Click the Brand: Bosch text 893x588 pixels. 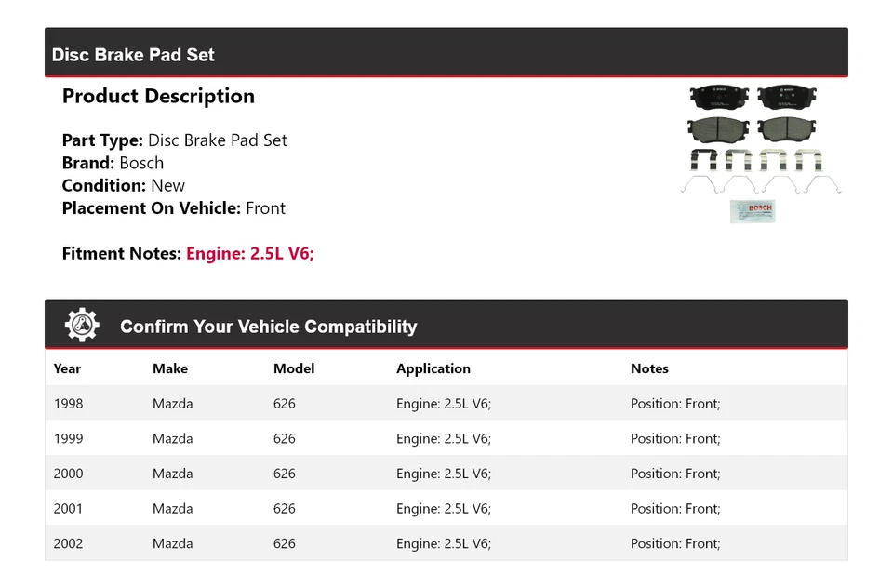tap(113, 163)
